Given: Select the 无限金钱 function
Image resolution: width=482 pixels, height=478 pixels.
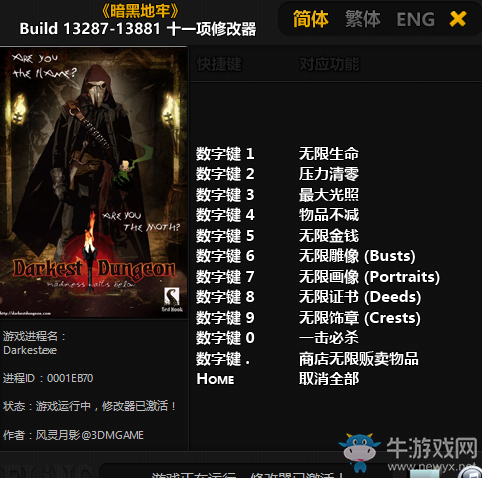Looking at the screenshot, I should click(x=329, y=235).
